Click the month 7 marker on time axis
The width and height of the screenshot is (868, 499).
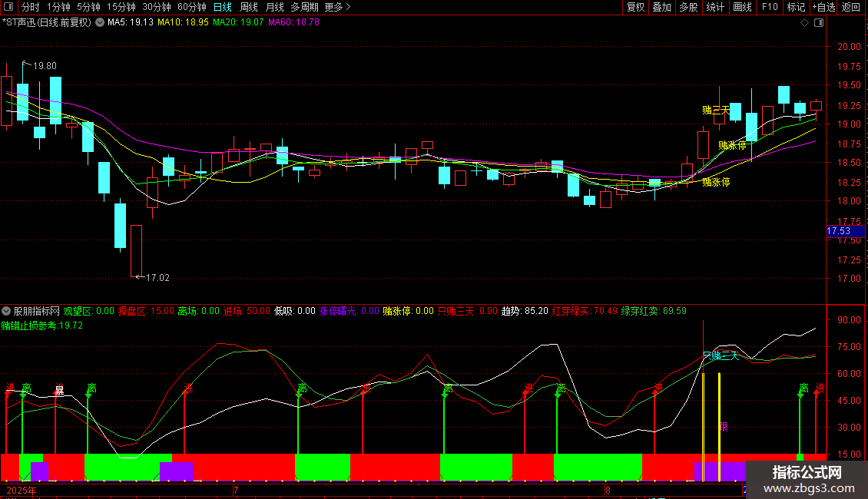click(x=236, y=491)
